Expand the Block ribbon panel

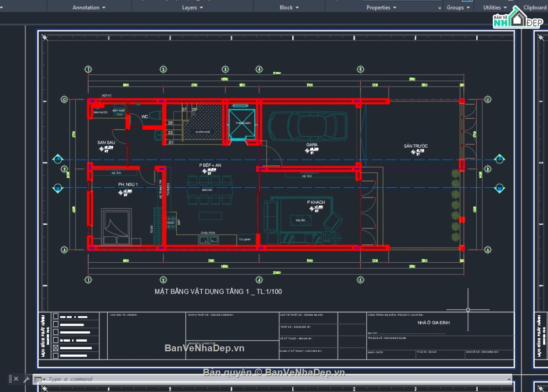(x=289, y=8)
